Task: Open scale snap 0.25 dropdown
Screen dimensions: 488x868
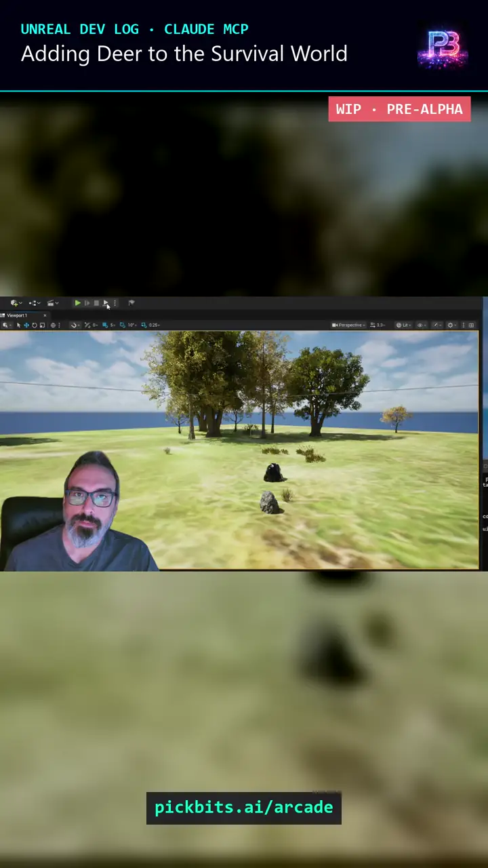Action: click(x=154, y=325)
